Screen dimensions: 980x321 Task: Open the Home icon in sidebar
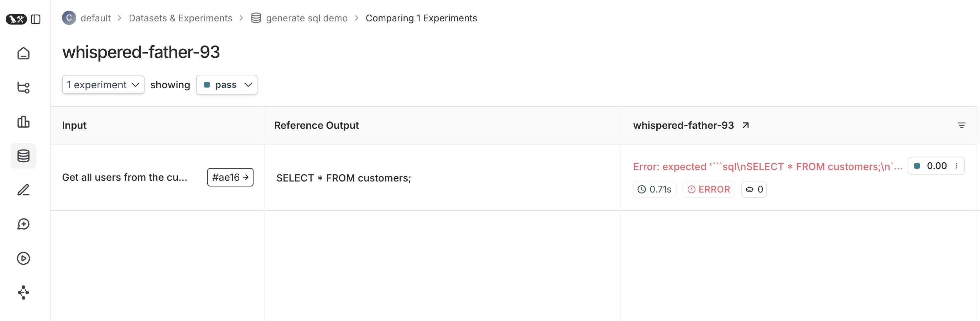click(x=23, y=54)
